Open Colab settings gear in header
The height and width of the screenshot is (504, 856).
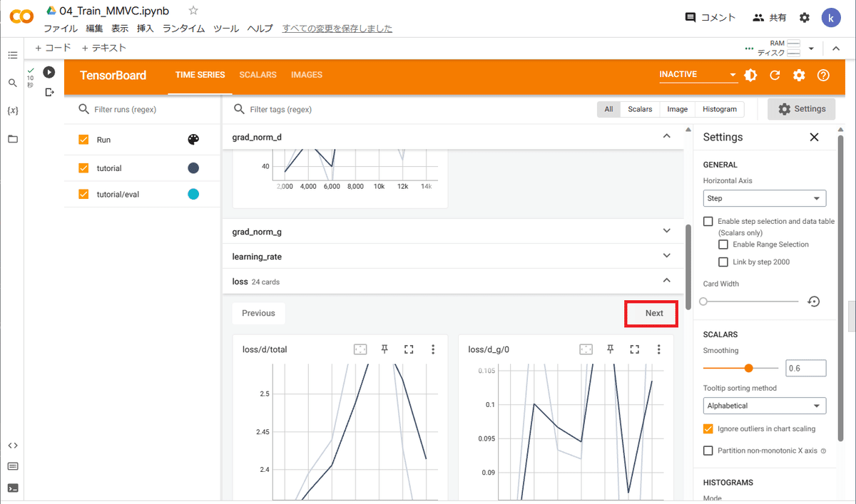[805, 17]
